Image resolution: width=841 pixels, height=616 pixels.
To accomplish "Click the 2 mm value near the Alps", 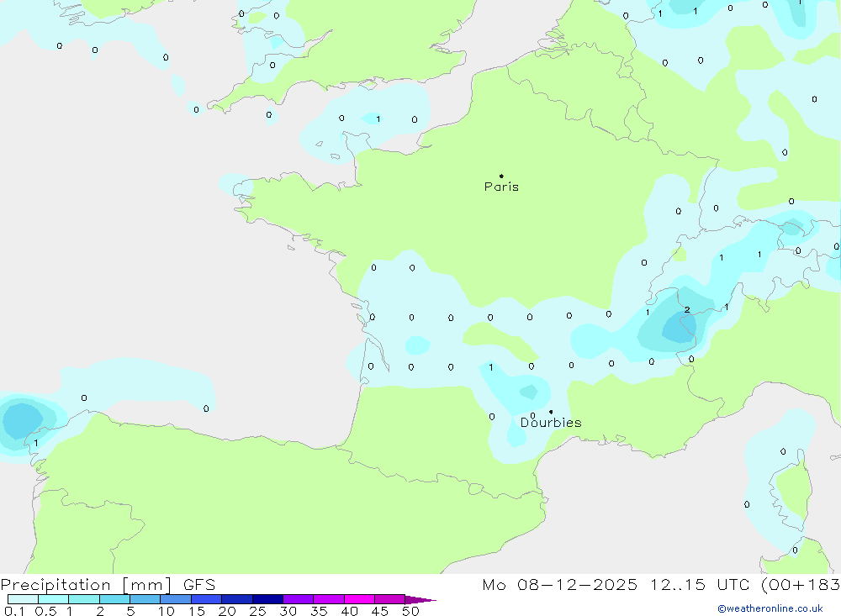I will click(687, 310).
